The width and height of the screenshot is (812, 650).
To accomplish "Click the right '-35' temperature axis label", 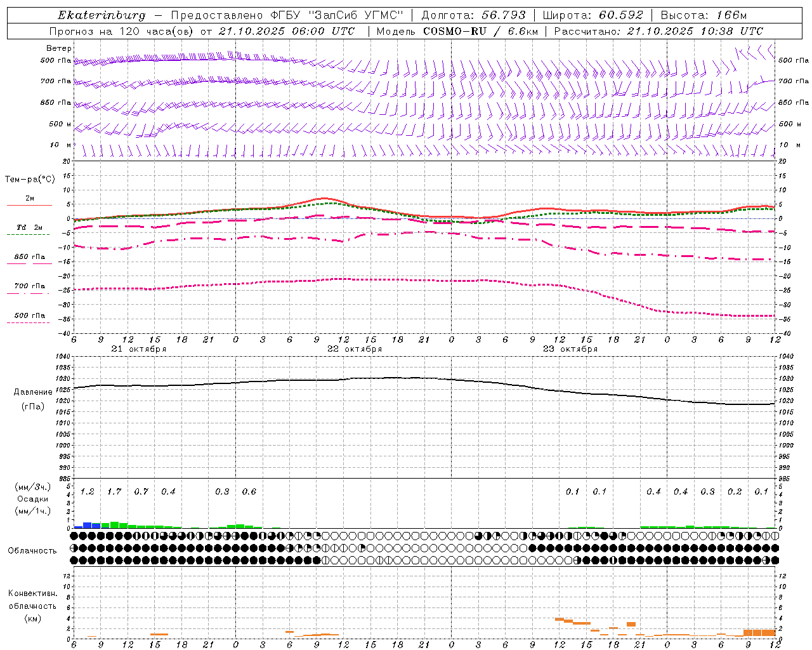I will pos(785,319).
